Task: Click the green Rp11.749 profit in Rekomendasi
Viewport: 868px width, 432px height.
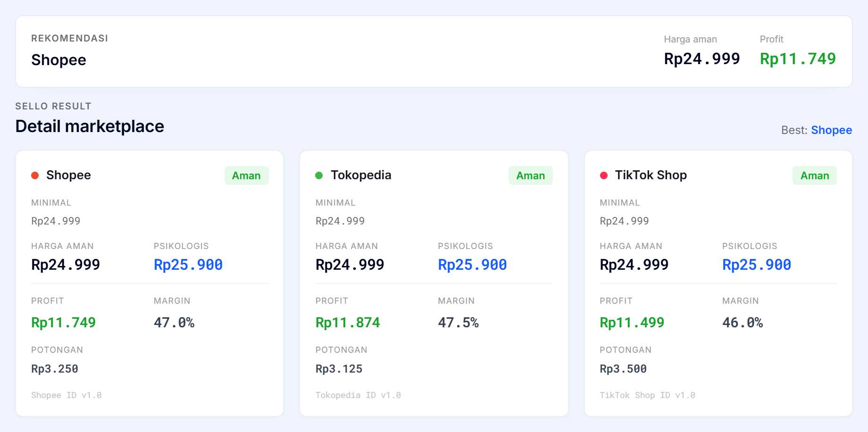Action: [798, 59]
